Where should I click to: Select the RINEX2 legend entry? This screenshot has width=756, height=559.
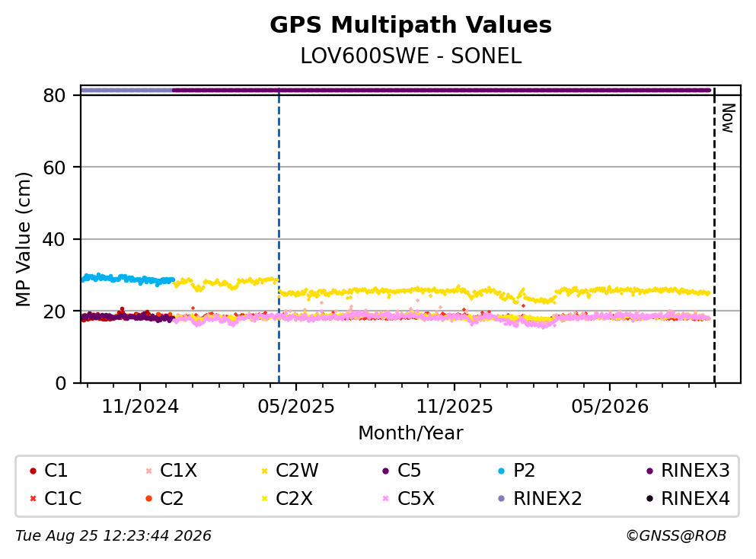540,498
